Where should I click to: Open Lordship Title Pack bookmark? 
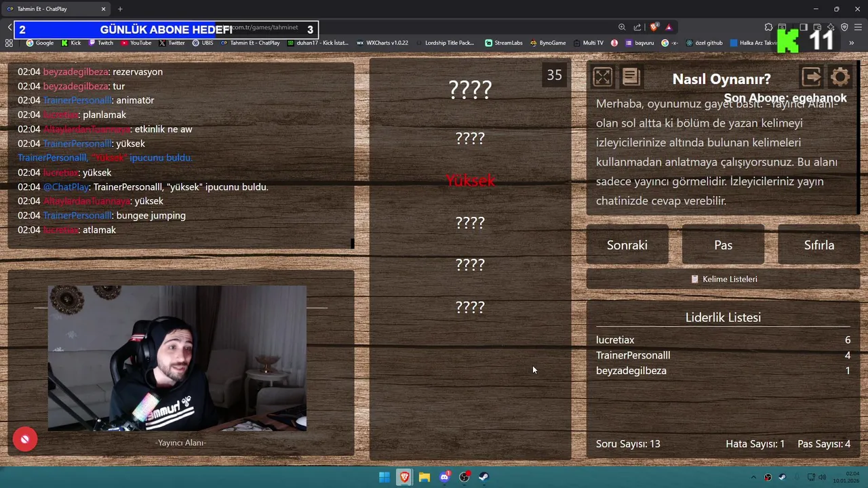point(445,43)
